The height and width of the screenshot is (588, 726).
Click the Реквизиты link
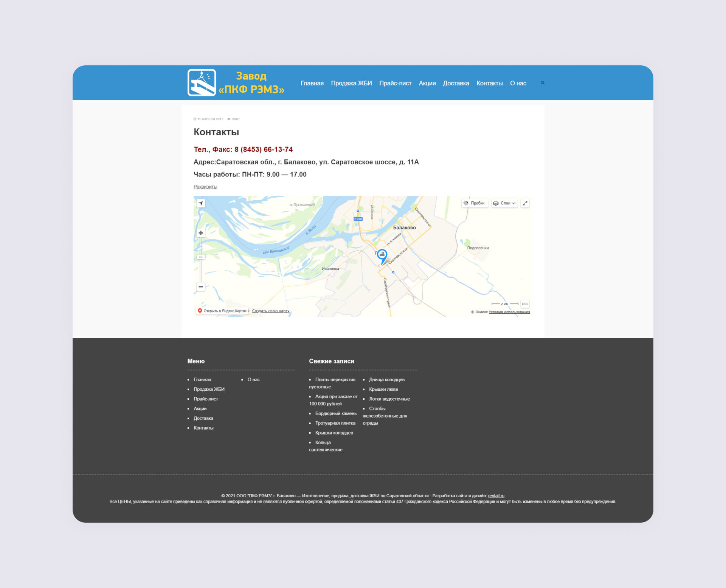[205, 187]
